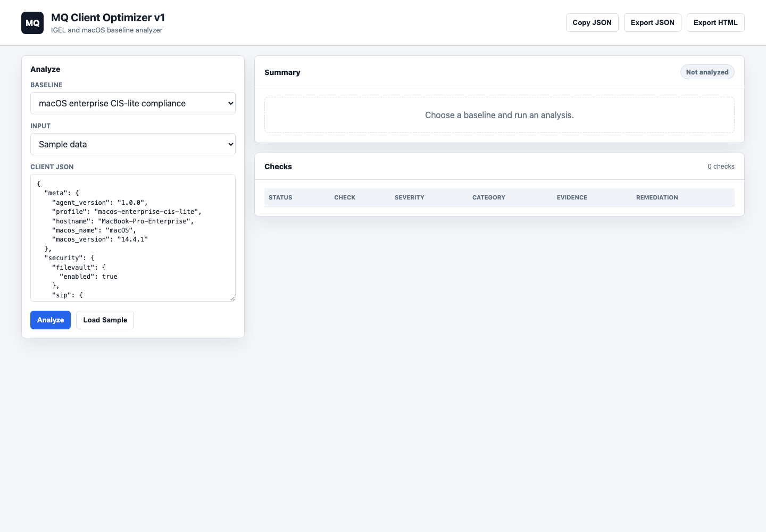Click the MQ logo icon

(32, 23)
